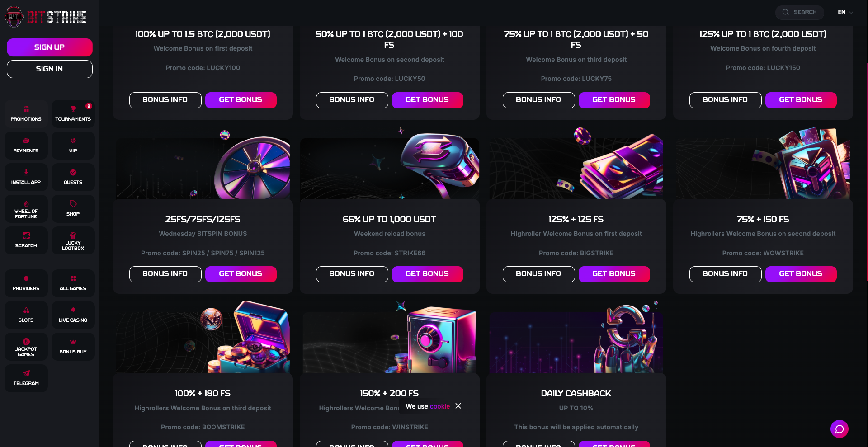Click the search field
Image resolution: width=868 pixels, height=447 pixels.
800,12
